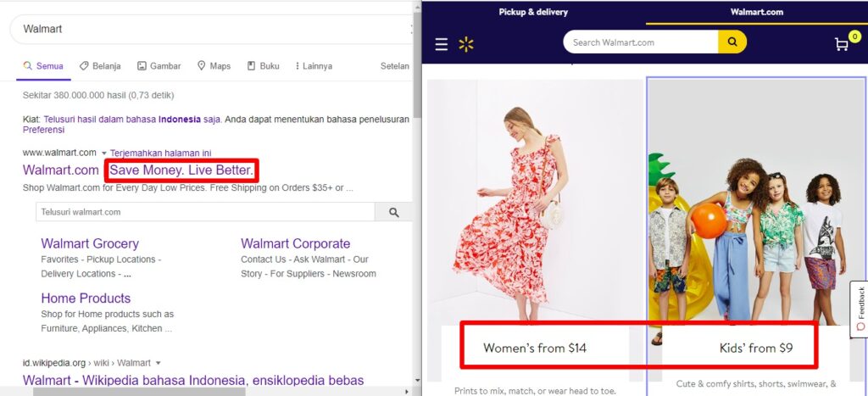Click the Walmart spark logo
The height and width of the screenshot is (396, 868).
pyautogui.click(x=466, y=44)
